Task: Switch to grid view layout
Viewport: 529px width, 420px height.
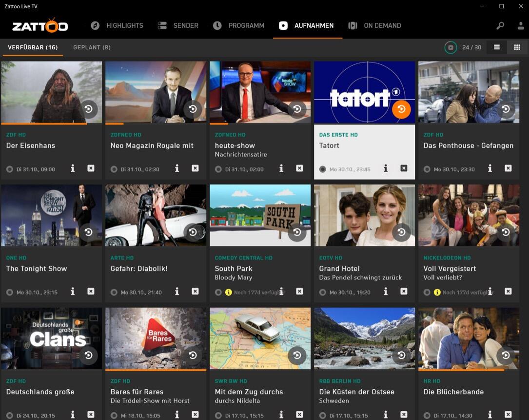Action: [x=517, y=47]
